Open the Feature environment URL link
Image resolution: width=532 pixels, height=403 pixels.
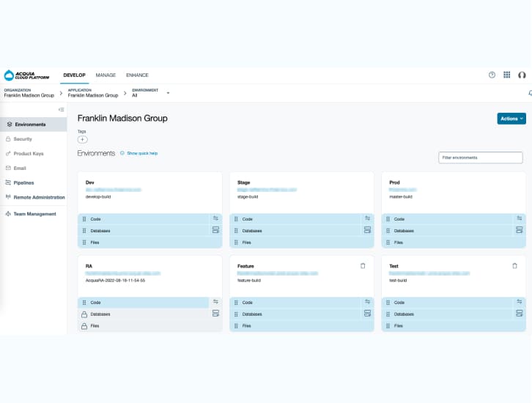pos(278,273)
